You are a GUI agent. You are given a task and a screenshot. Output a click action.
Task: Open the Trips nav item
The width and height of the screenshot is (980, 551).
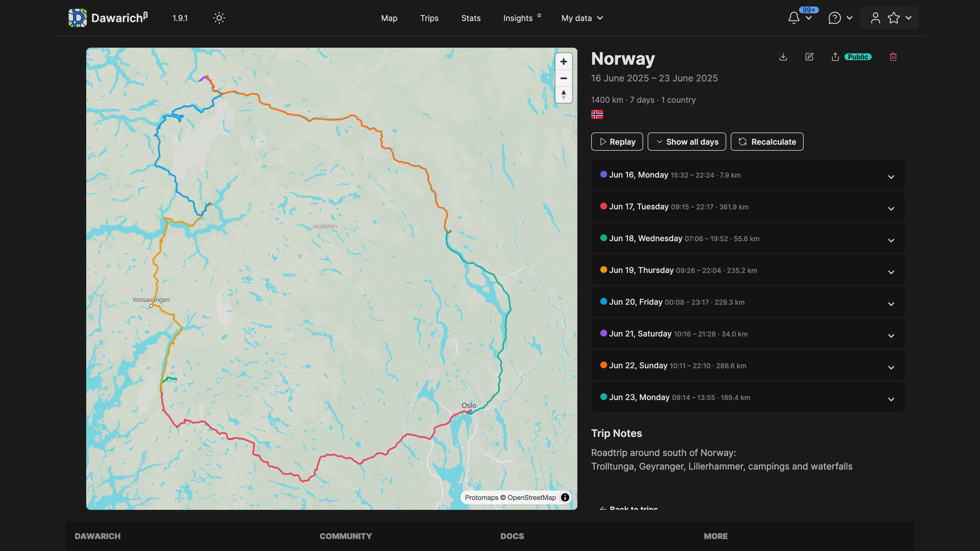tap(429, 18)
